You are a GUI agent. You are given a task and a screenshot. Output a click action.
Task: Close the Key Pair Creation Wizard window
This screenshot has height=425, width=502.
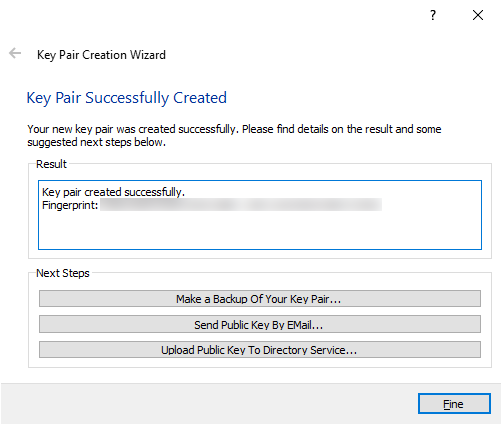click(x=478, y=15)
